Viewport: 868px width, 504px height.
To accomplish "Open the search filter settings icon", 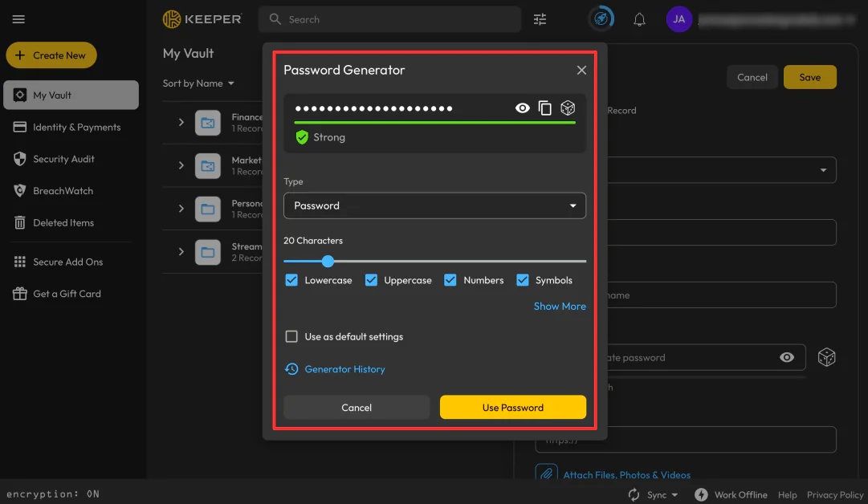I will (x=540, y=19).
